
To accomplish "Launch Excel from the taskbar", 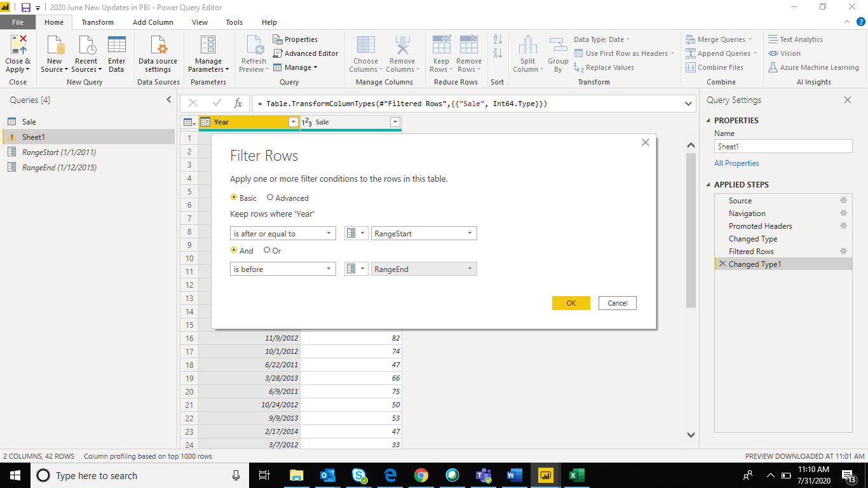I will tap(576, 475).
